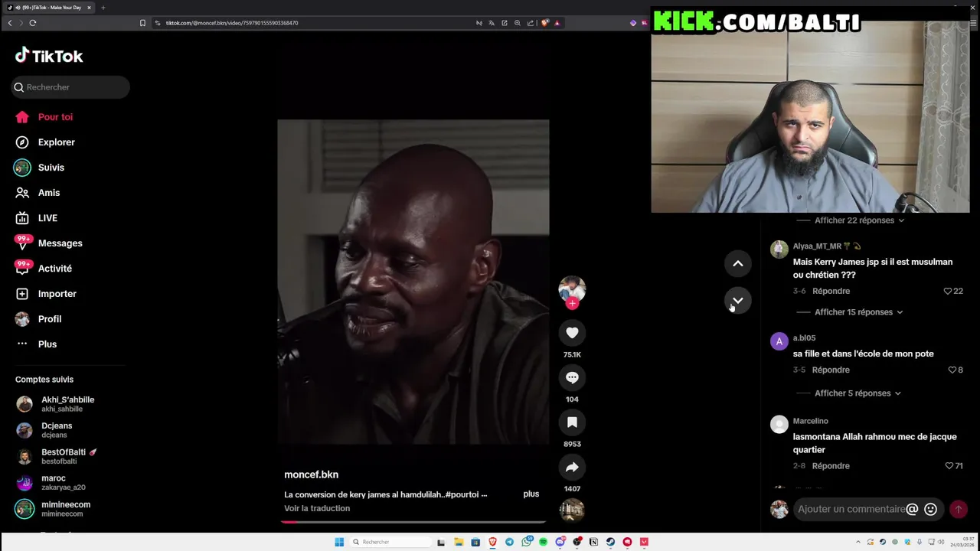
Task: Focus the Ajouter un commentaire field
Action: tap(851, 509)
